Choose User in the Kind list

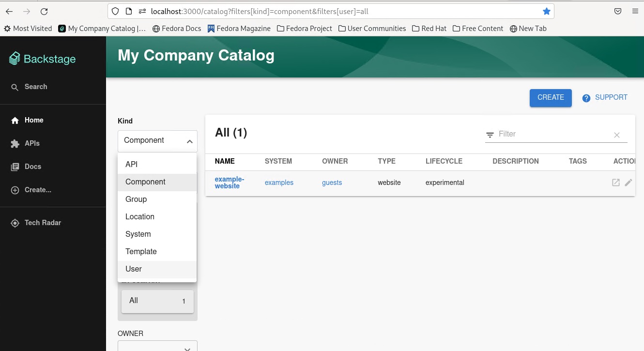point(134,269)
